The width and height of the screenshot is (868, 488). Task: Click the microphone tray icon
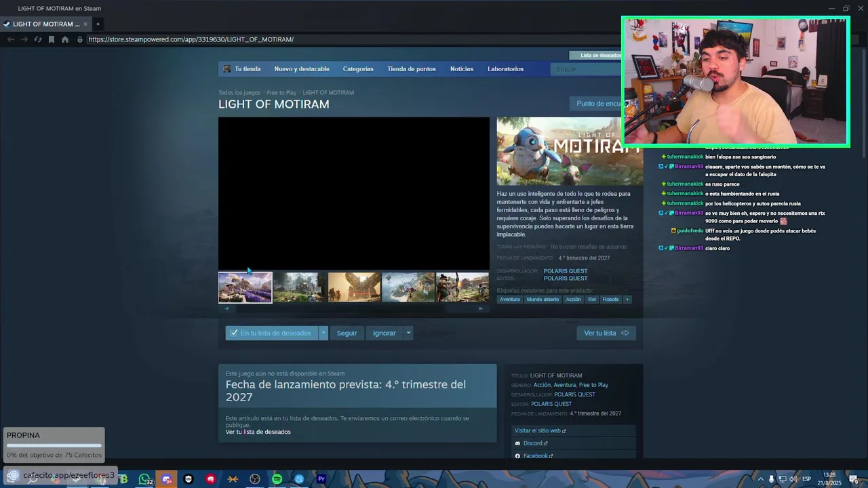coord(771,479)
